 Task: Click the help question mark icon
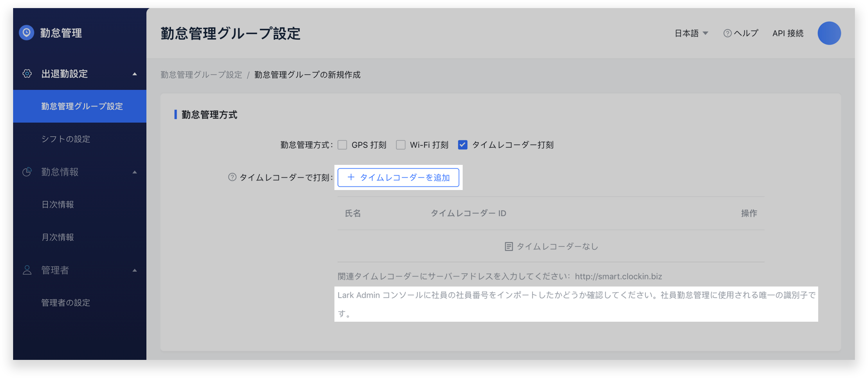point(727,33)
